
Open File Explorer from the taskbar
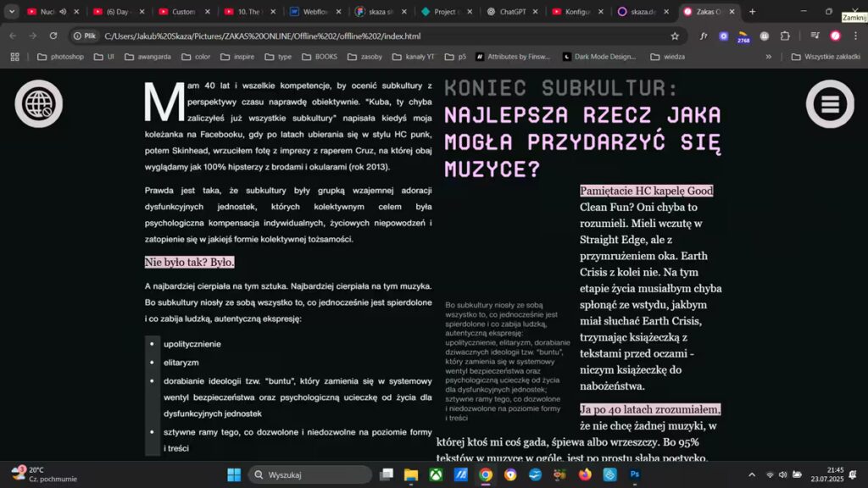tap(411, 475)
